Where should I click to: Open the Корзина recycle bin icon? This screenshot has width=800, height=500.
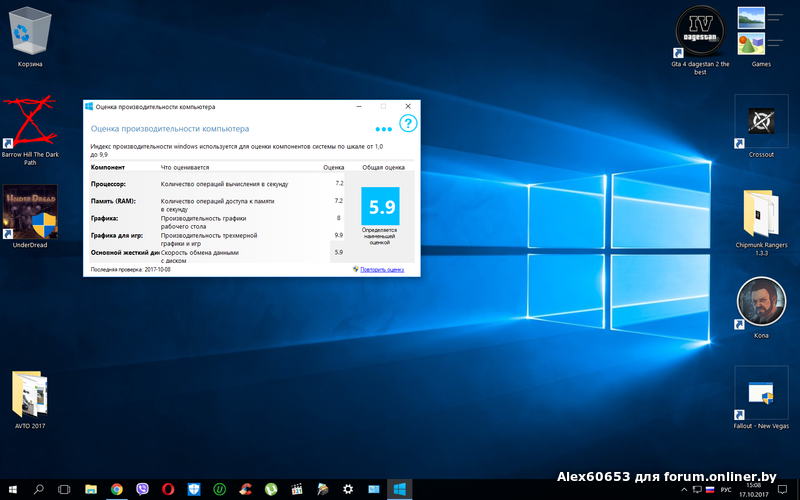click(30, 36)
